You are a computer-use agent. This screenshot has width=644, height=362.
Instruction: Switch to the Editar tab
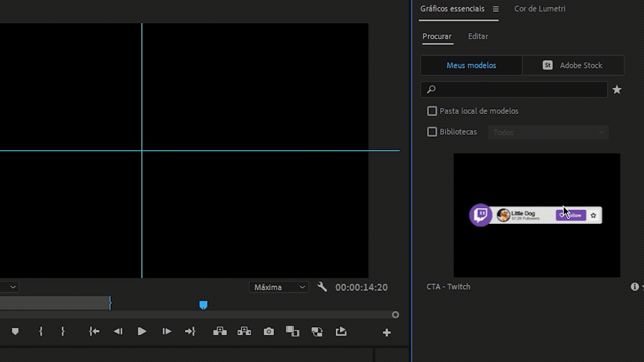pos(478,37)
